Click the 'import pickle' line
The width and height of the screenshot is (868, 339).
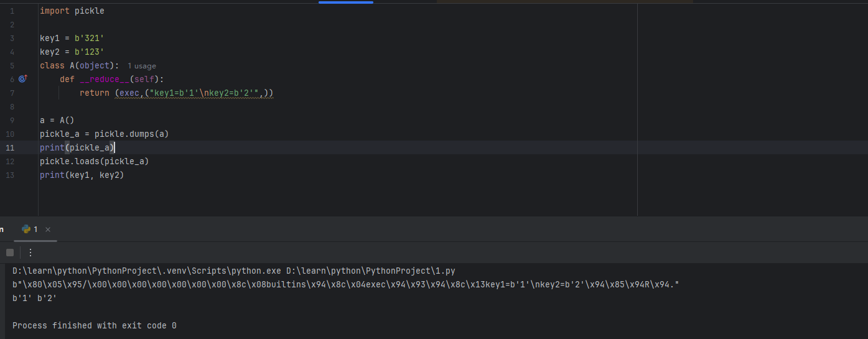click(x=72, y=11)
